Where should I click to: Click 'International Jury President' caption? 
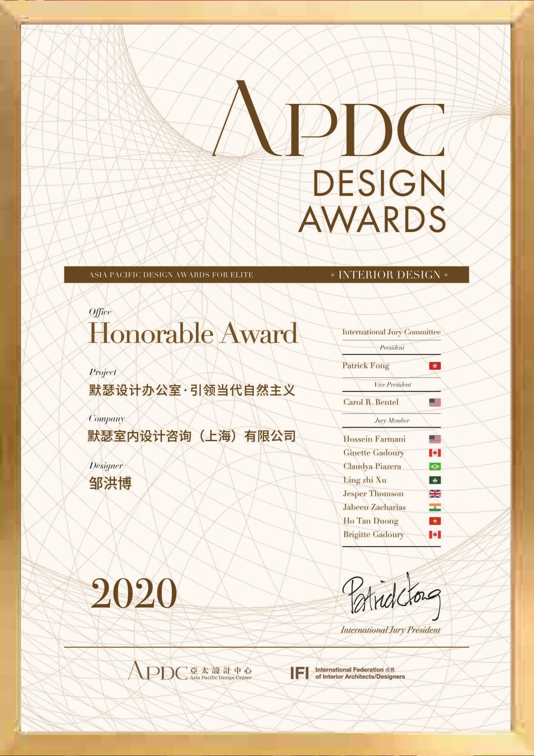(390, 630)
